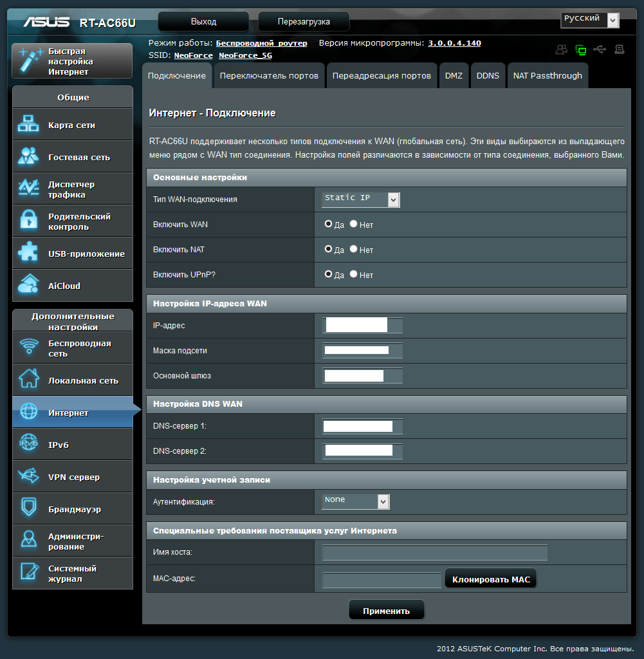Screen dimensions: 644x659
Task: Switch to the DDNS tab
Action: click(x=488, y=76)
